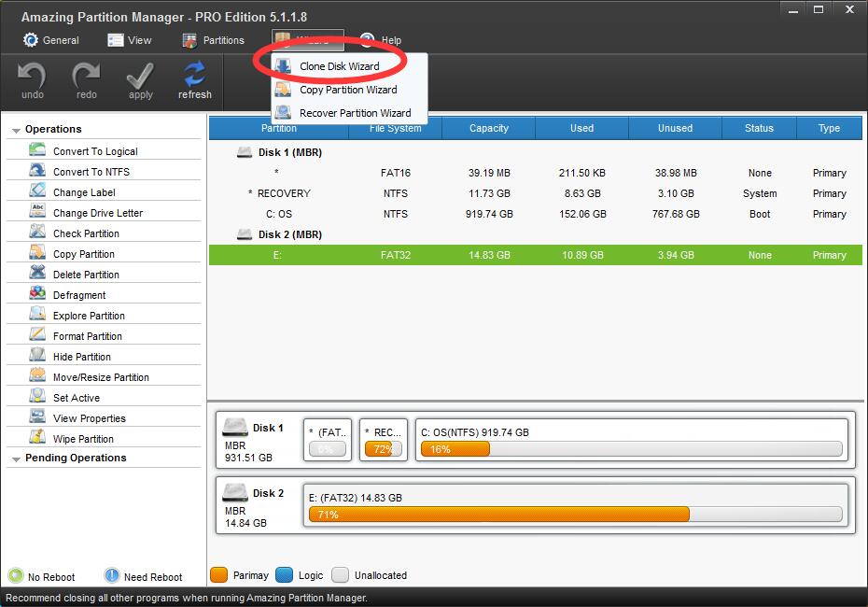Screen dimensions: 868x607
Task: Click the Status column header
Action: (x=759, y=128)
